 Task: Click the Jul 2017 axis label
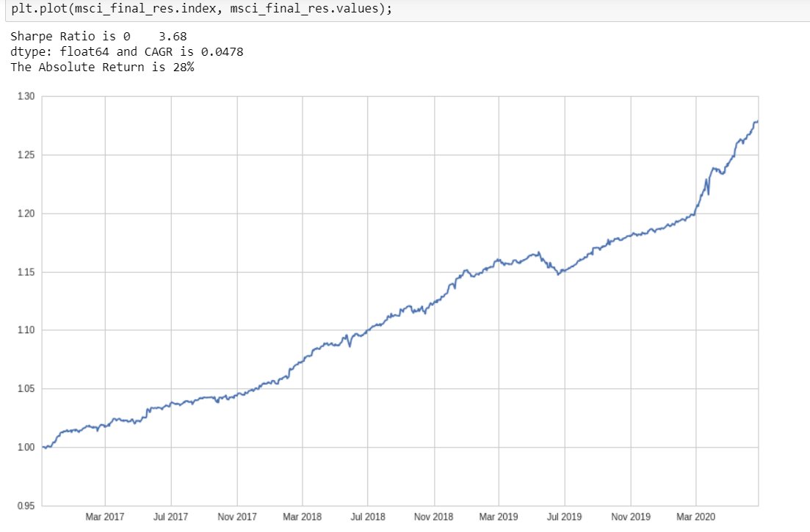pos(170,517)
